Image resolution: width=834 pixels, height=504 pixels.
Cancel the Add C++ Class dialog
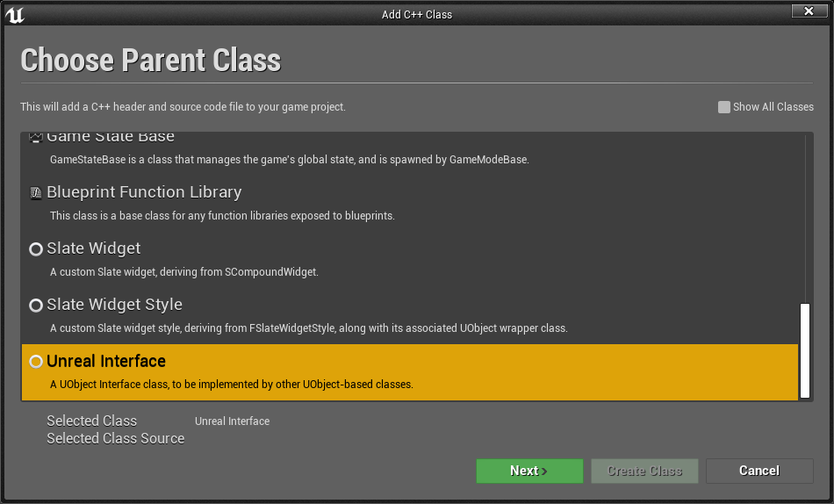759,471
